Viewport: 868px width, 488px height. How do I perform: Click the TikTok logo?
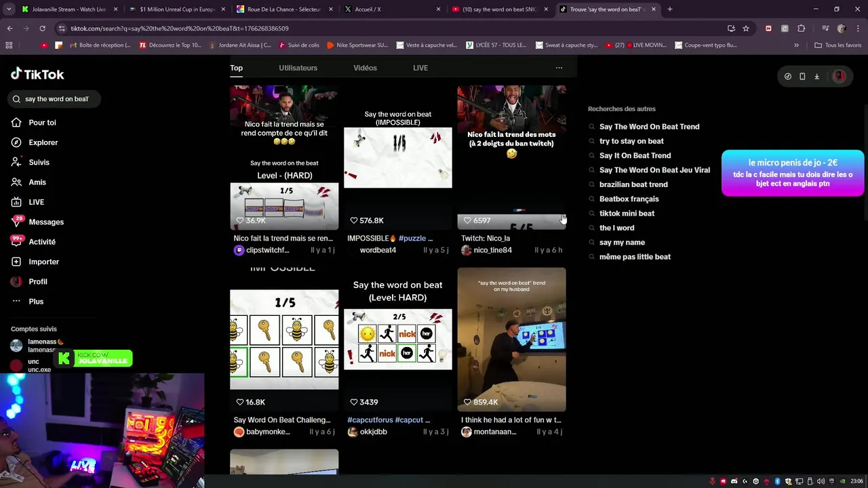[x=37, y=75]
